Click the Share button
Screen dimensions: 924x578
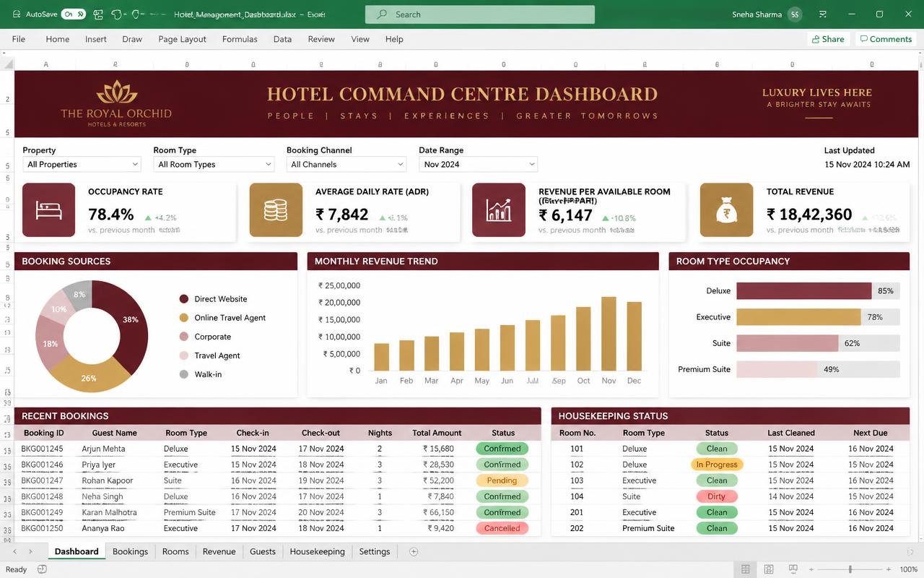coord(828,39)
